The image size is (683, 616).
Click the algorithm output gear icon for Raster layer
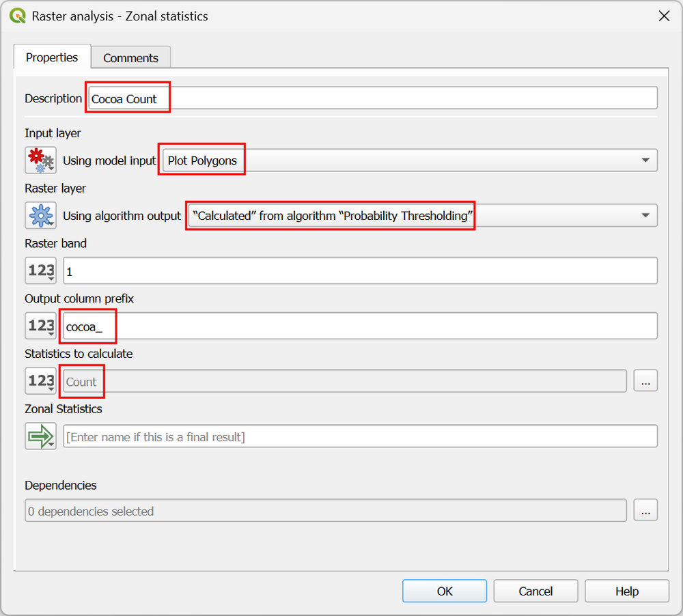pos(40,215)
